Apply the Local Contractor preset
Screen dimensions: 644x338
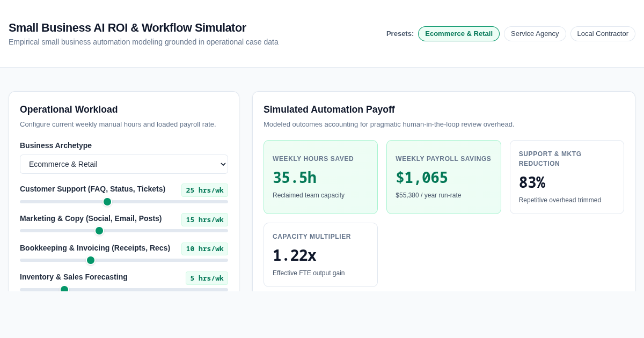coord(603,34)
